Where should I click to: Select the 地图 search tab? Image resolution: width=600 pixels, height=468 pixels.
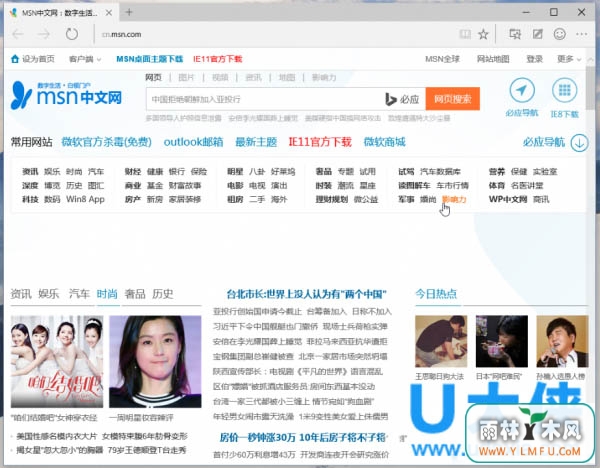[286, 77]
